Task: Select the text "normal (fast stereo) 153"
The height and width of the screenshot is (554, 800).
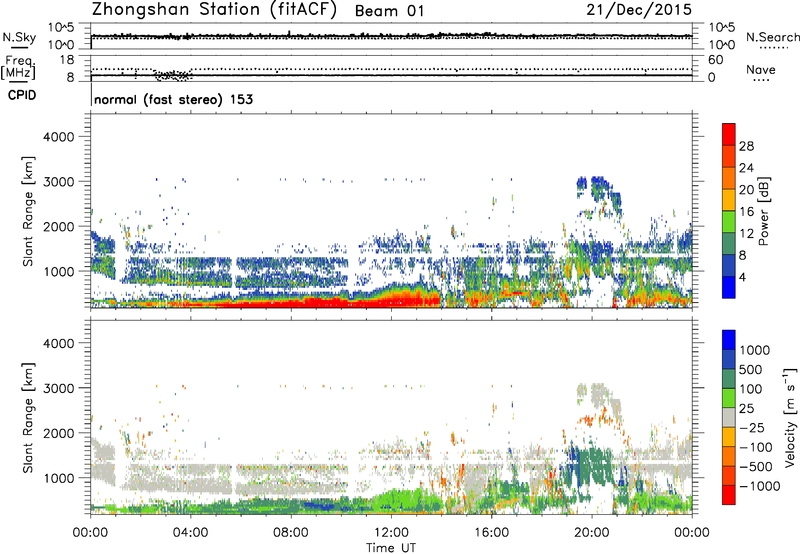Action: coord(173,99)
